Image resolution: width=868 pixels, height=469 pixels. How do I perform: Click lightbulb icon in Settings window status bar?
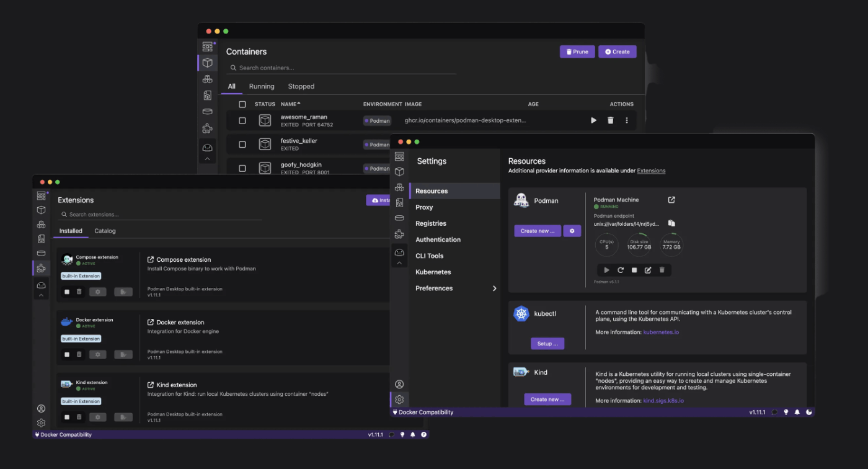coord(786,412)
